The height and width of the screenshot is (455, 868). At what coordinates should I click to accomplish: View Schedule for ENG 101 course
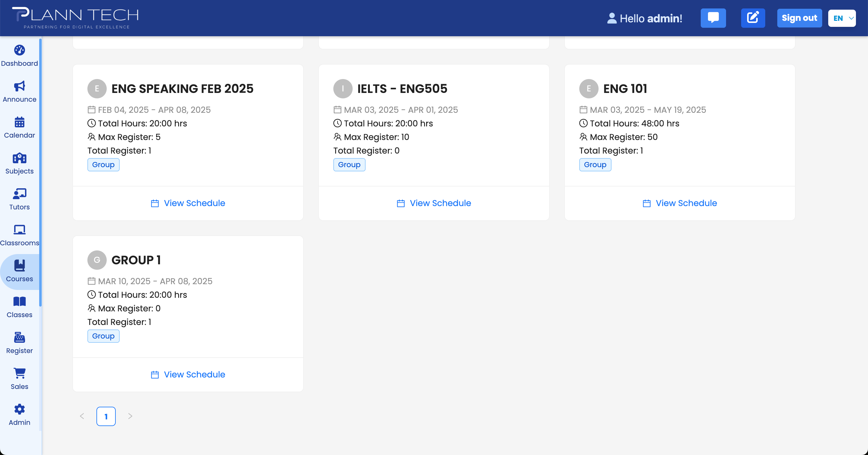pos(680,203)
